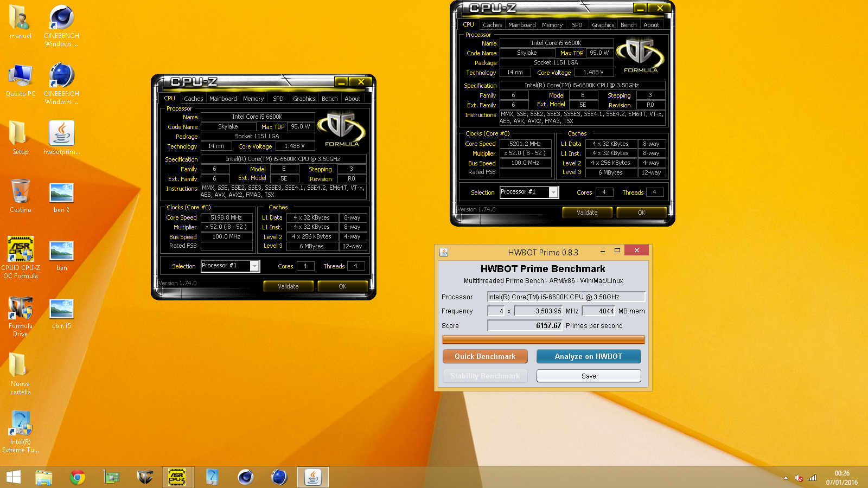Click the Score field showing 6157.67
The width and height of the screenshot is (868, 488).
(525, 325)
